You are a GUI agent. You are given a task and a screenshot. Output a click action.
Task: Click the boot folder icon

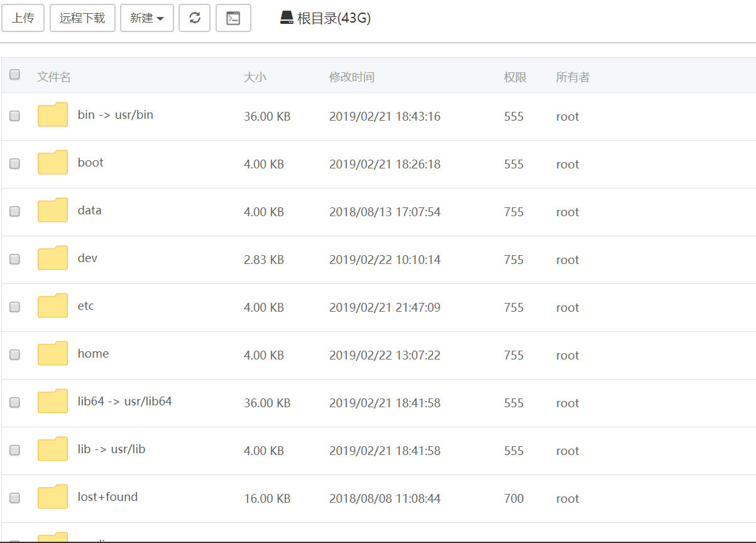(x=53, y=163)
